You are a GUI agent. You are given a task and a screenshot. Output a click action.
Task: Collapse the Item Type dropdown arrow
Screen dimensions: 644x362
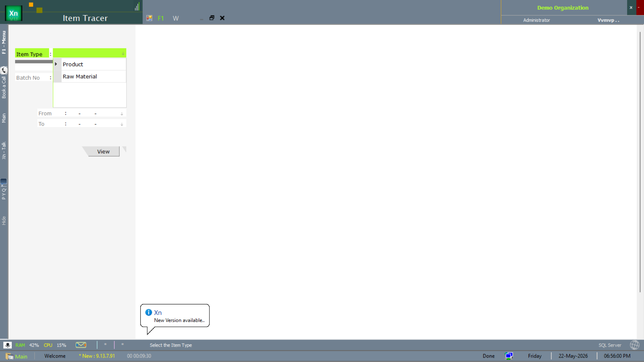123,53
